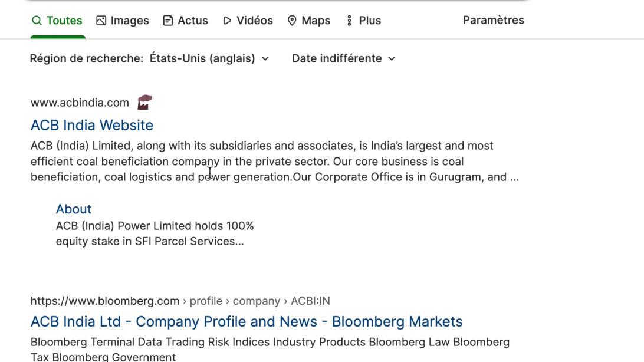Click the Maps location pin icon
644x362 pixels.
pyautogui.click(x=292, y=21)
